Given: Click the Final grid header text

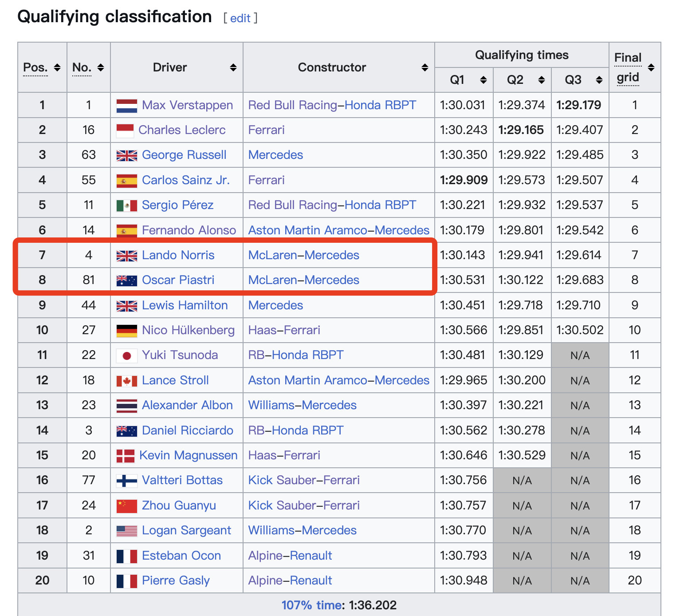Looking at the screenshot, I should click(x=628, y=67).
